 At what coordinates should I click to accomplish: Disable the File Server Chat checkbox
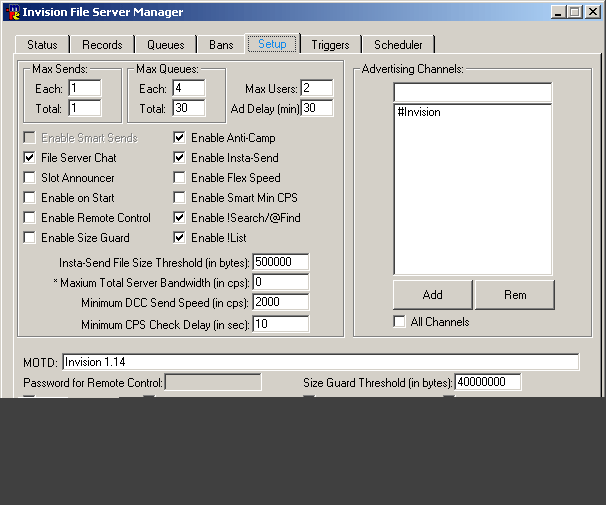[x=30, y=158]
